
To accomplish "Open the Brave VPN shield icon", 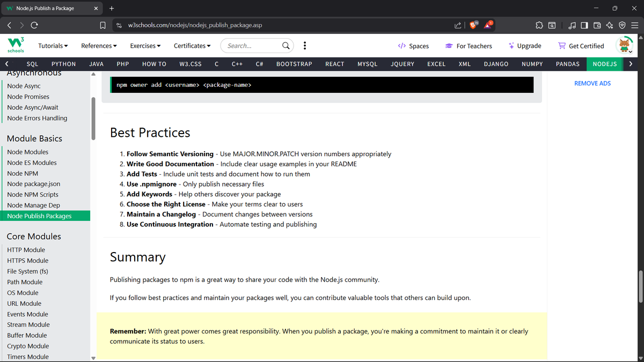I will (622, 25).
